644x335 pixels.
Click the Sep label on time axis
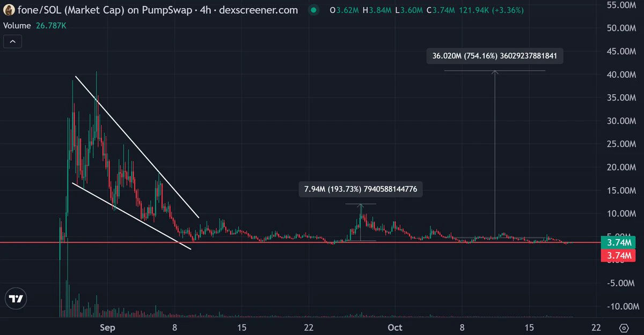click(108, 327)
